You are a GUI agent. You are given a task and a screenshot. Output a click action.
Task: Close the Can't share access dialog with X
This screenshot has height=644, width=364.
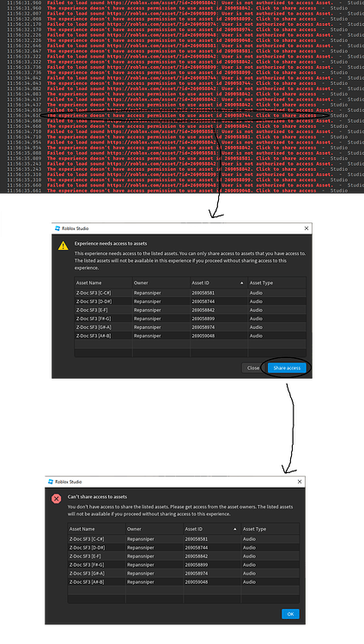tap(300, 482)
